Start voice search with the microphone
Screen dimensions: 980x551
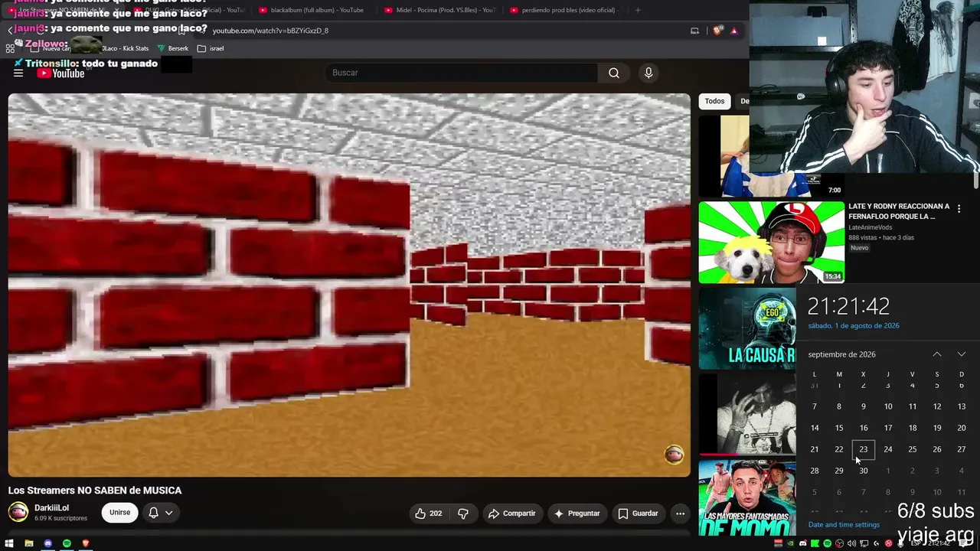point(648,73)
